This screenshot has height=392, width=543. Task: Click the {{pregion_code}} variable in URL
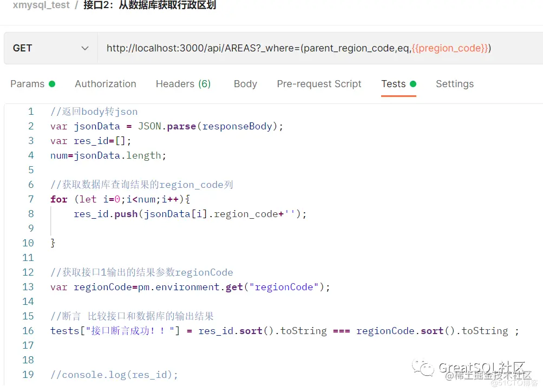pos(450,48)
